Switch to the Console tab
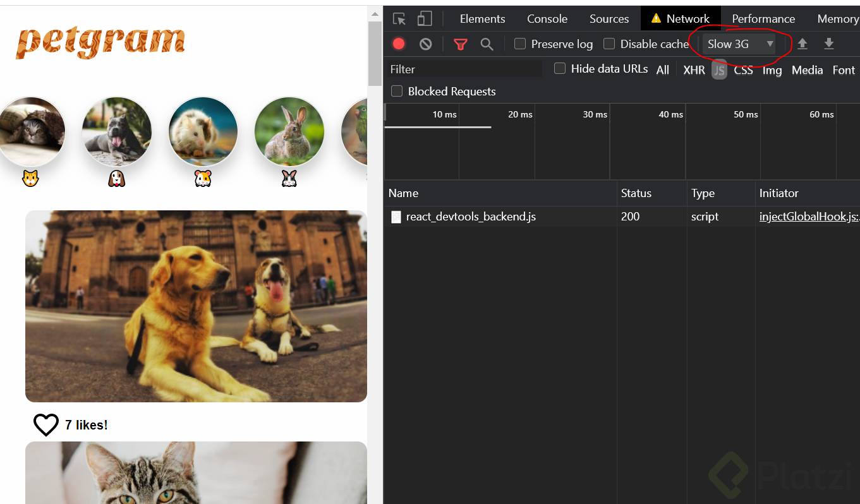Image resolution: width=860 pixels, height=504 pixels. tap(547, 19)
